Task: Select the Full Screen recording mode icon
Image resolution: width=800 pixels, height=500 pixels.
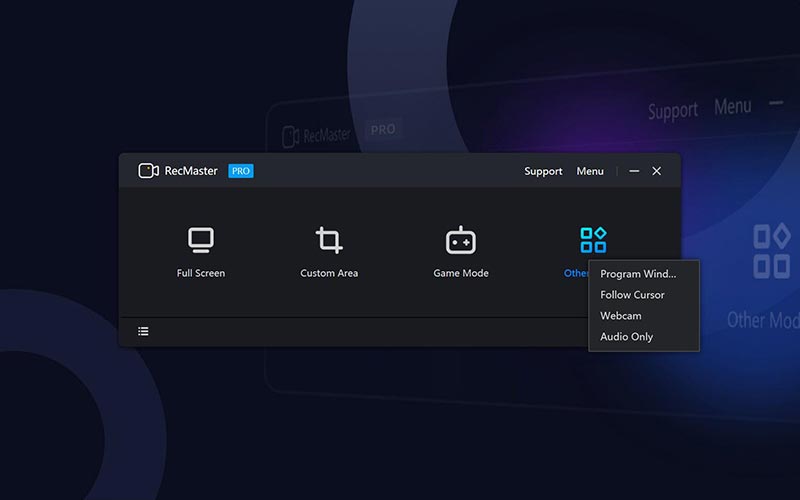Action: tap(201, 240)
